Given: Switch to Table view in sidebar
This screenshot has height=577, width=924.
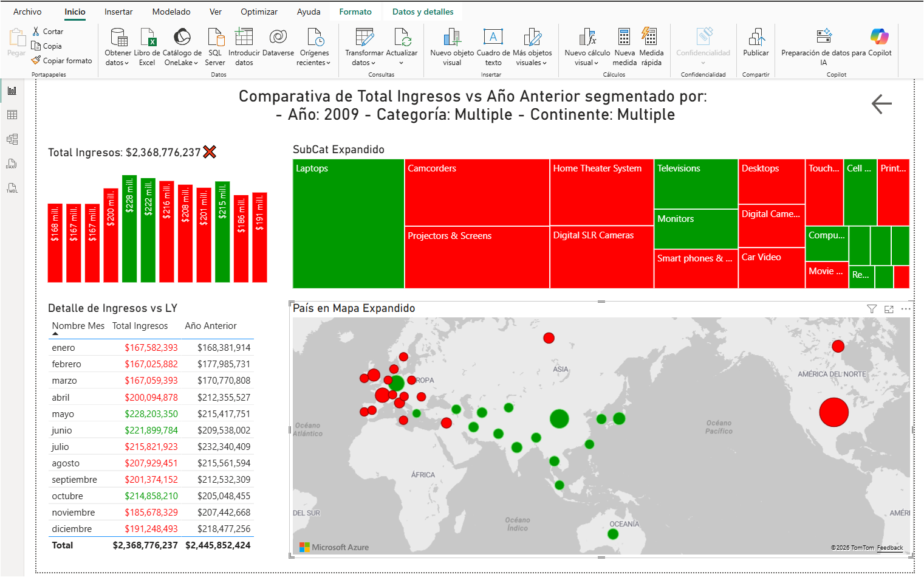Looking at the screenshot, I should (12, 115).
